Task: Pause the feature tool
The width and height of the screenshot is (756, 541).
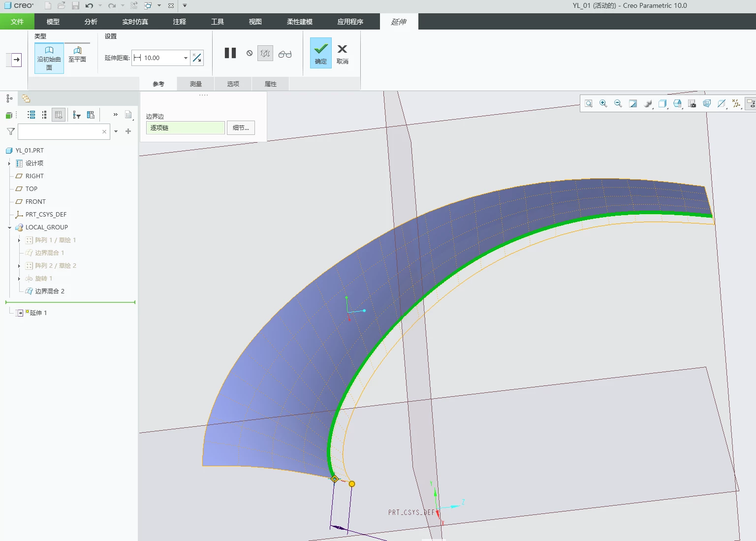Action: [x=230, y=53]
